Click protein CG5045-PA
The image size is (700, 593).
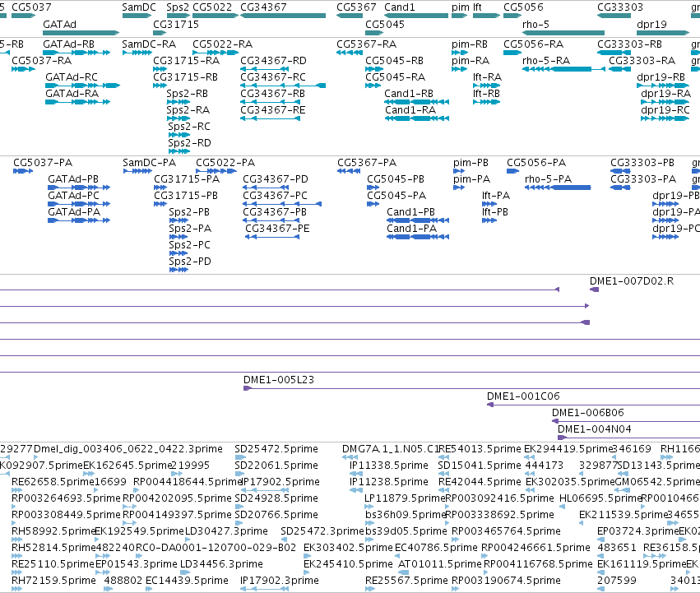pos(396,196)
